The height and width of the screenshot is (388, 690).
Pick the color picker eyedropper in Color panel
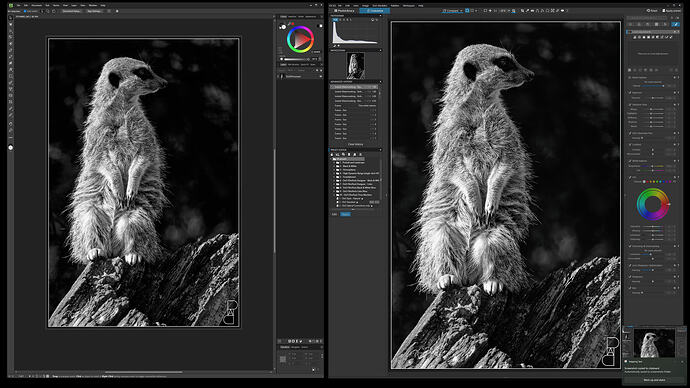(289, 24)
